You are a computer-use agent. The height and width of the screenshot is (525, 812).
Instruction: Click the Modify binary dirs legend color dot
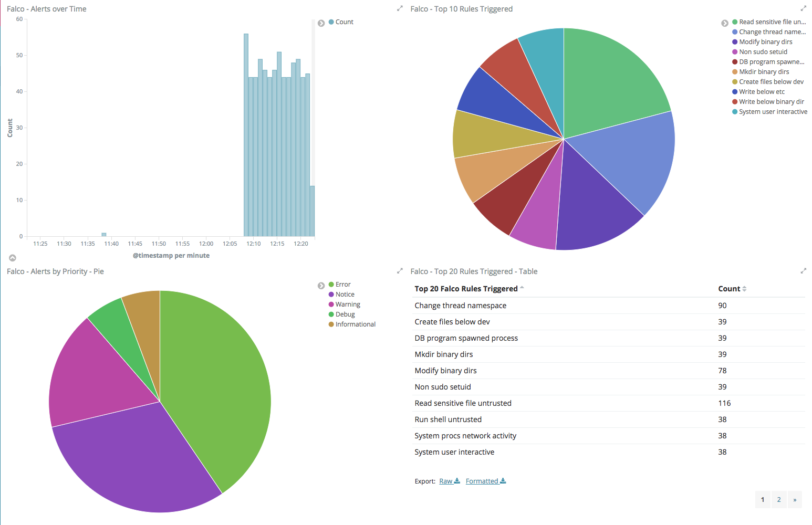735,42
